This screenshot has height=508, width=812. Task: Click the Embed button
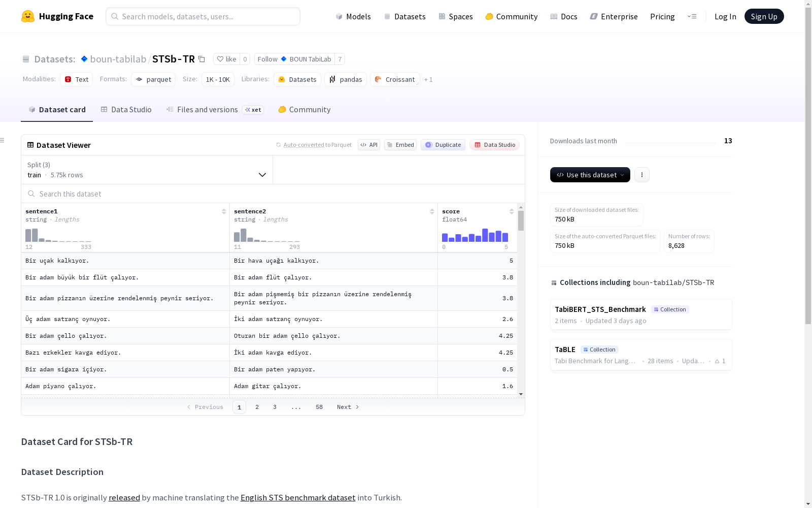400,145
